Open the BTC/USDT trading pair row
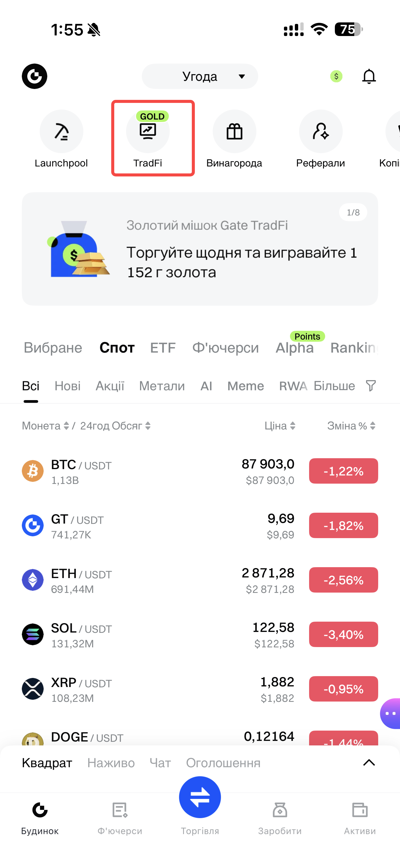The width and height of the screenshot is (400, 868). pos(135,471)
